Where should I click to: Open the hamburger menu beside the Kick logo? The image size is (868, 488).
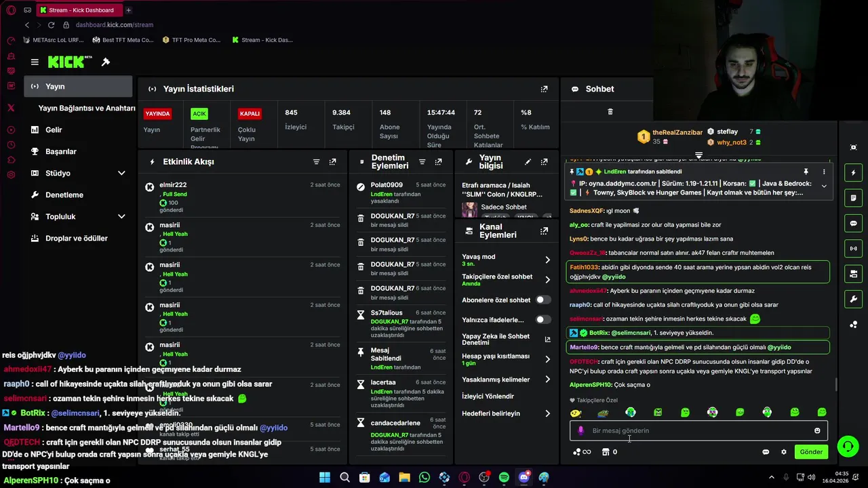[35, 62]
